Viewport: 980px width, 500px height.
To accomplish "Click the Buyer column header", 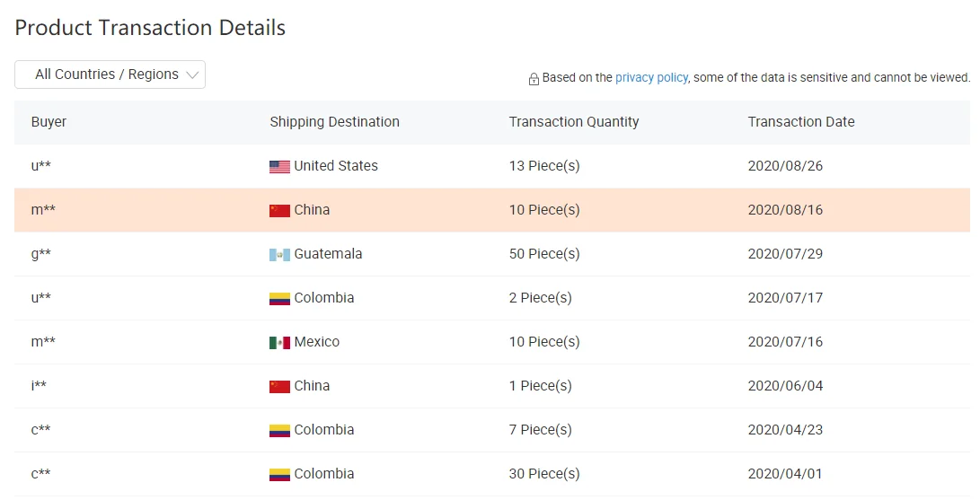I will [49, 122].
